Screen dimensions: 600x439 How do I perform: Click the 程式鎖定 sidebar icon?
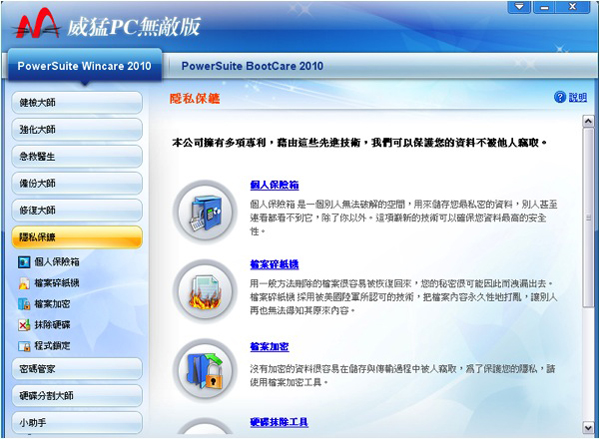24,346
